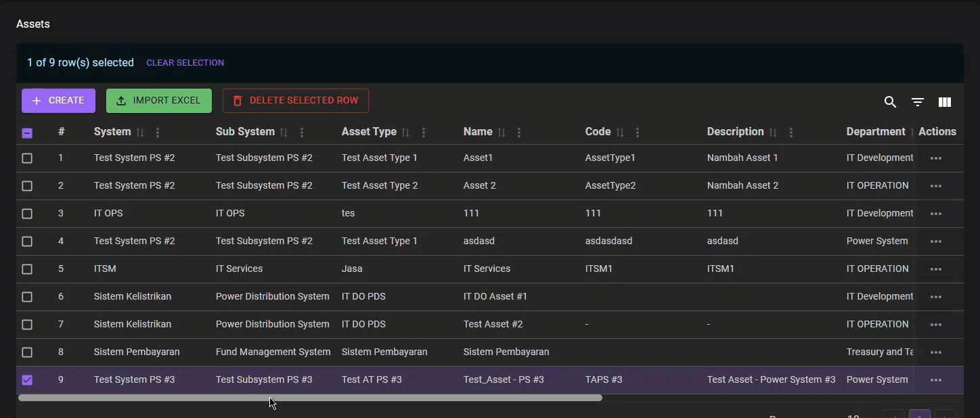This screenshot has width=980, height=418.
Task: Click the Clear Selection link
Action: 185,63
